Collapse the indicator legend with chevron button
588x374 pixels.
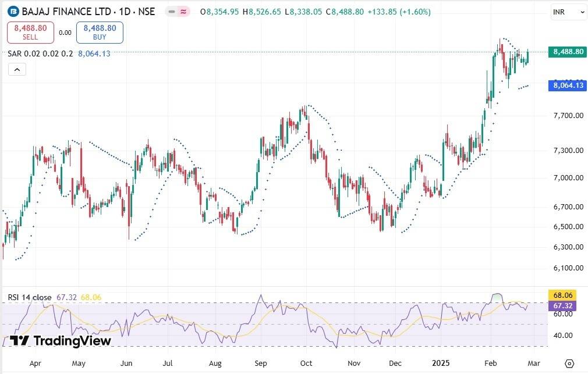coord(17,70)
